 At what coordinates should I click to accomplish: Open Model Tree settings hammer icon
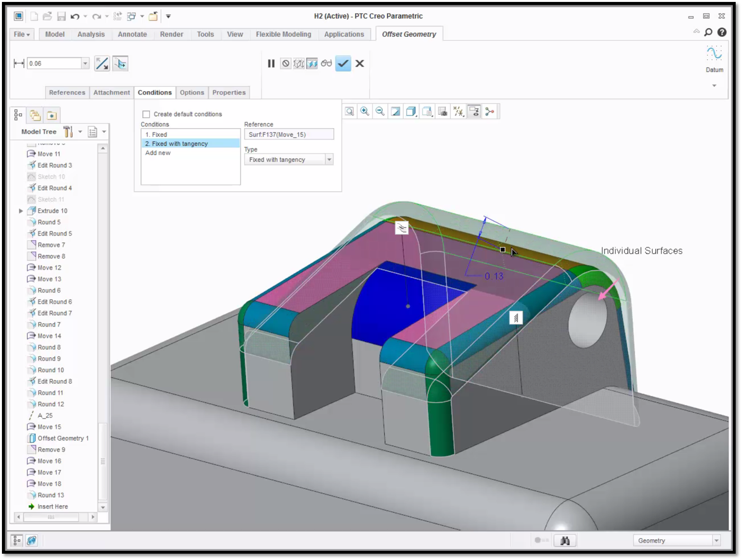68,132
